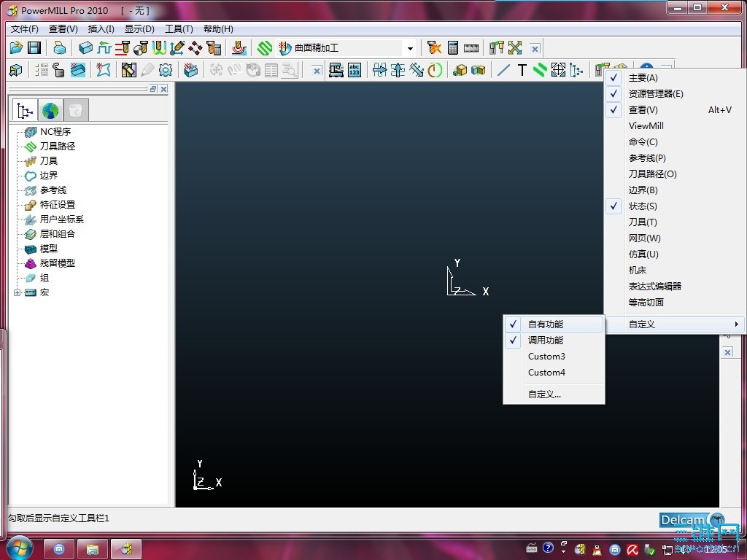Image resolution: width=747 pixels, height=560 pixels.
Task: Open the 工具(T) menu
Action: (x=179, y=29)
